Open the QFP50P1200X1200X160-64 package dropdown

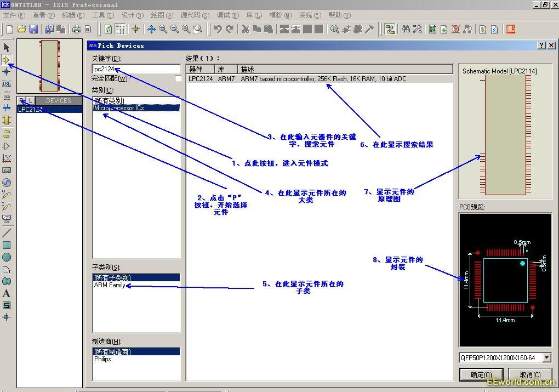[x=546, y=357]
